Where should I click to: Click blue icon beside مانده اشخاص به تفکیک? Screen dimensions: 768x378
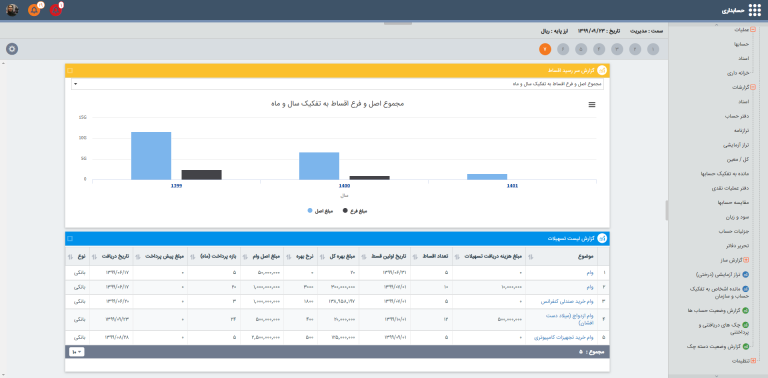[745, 289]
